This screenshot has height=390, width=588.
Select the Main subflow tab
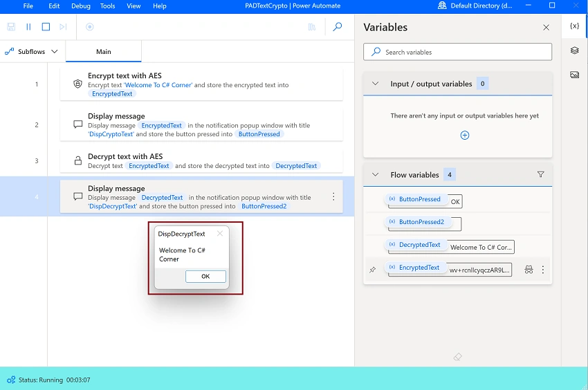coord(104,51)
